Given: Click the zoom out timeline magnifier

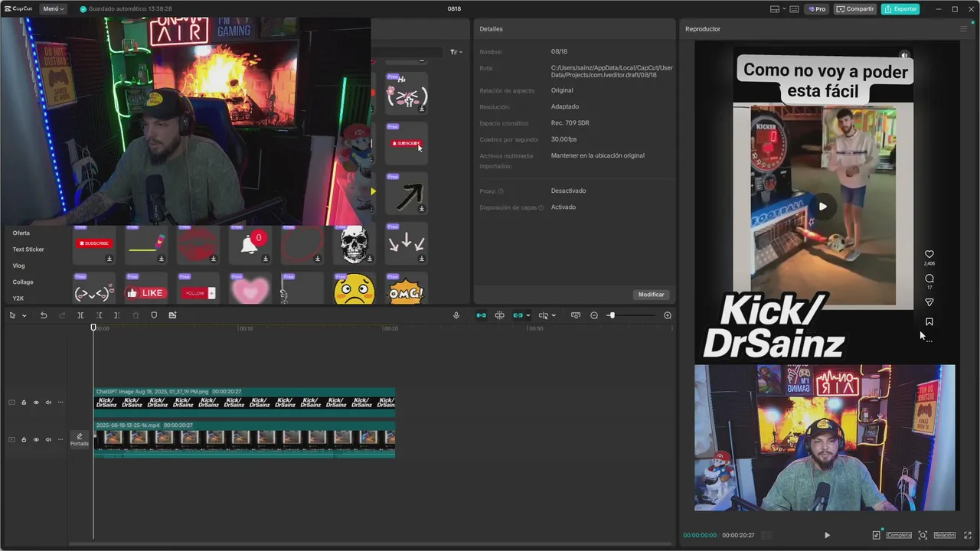Looking at the screenshot, I should tap(594, 315).
